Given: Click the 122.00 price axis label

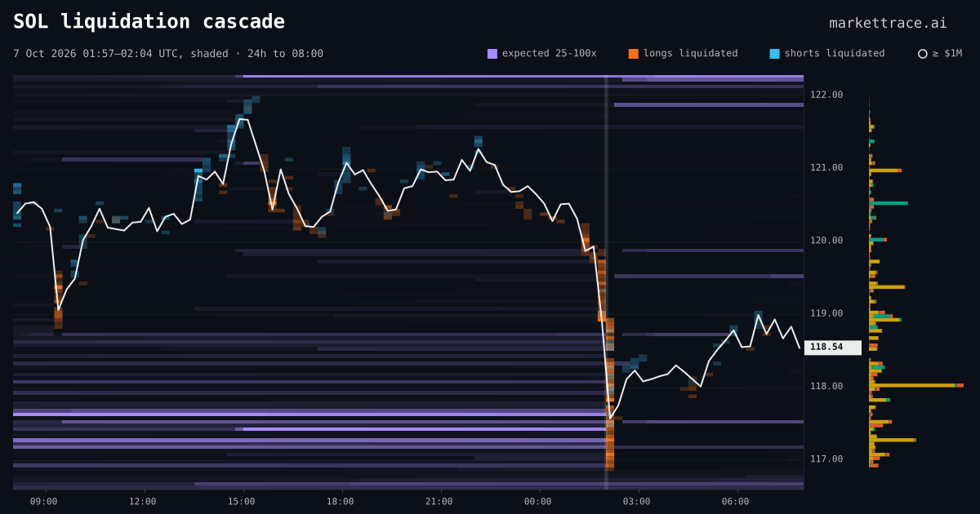Looking at the screenshot, I should pos(826,95).
